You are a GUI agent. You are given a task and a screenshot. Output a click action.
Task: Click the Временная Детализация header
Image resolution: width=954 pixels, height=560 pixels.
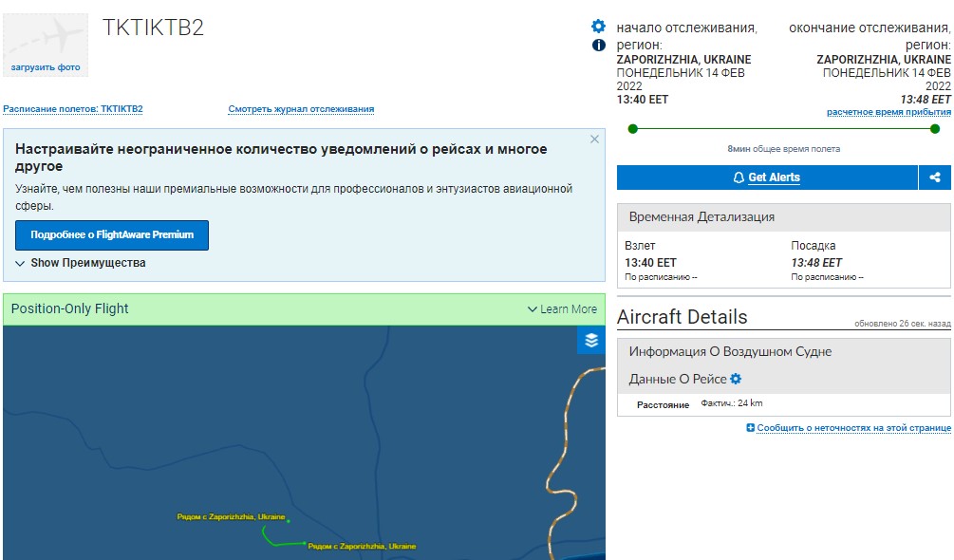784,217
